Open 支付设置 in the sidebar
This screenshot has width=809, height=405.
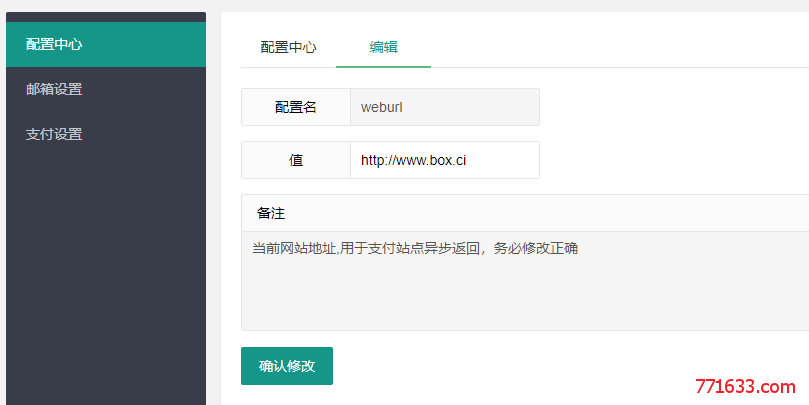[106, 134]
